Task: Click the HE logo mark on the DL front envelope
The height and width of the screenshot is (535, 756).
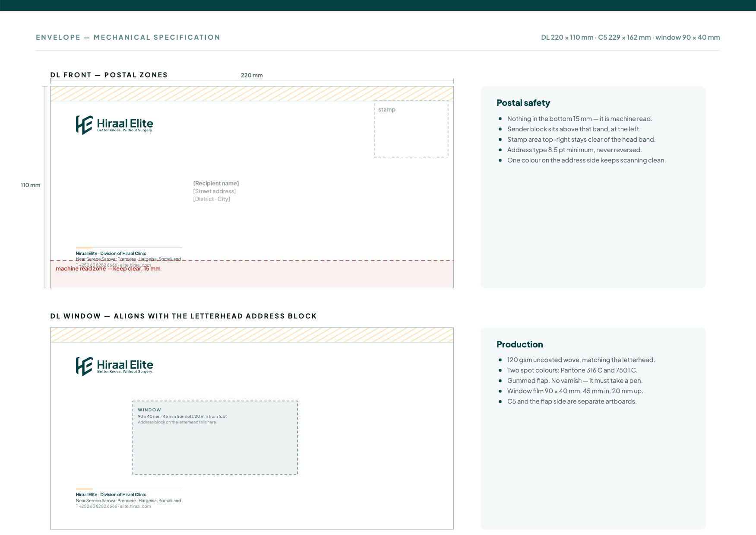Action: click(84, 125)
